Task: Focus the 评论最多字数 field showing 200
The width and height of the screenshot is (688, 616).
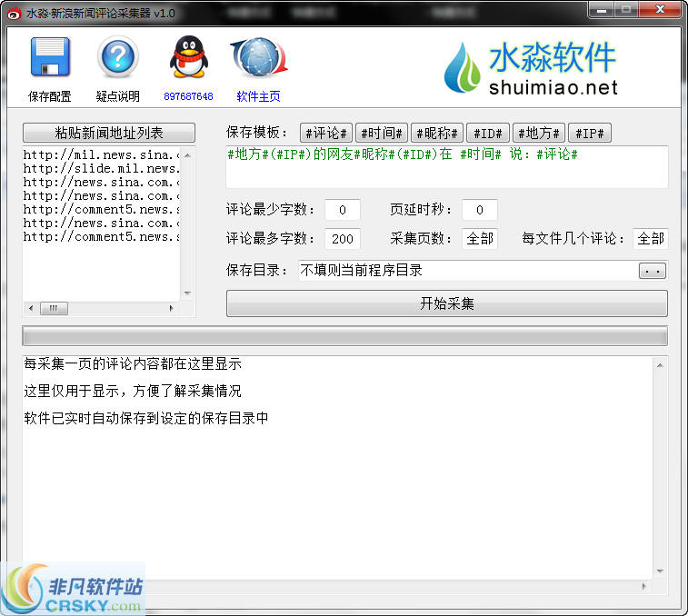Action: click(343, 239)
